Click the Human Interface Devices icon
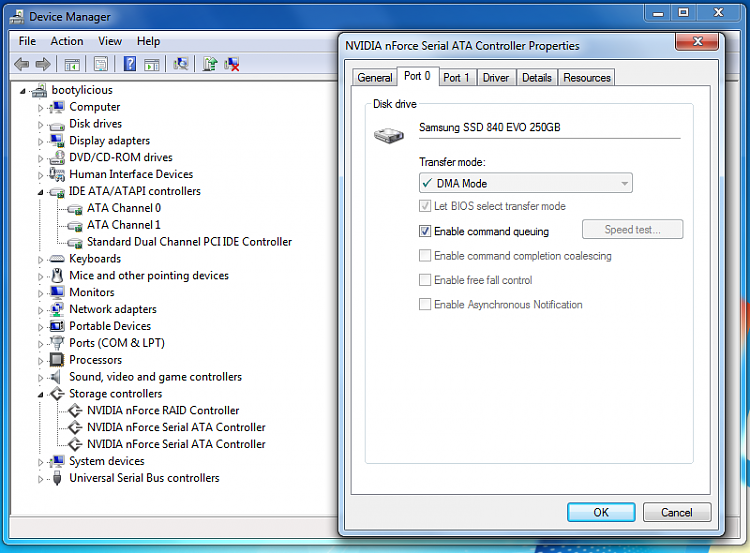The image size is (750, 553). [57, 174]
